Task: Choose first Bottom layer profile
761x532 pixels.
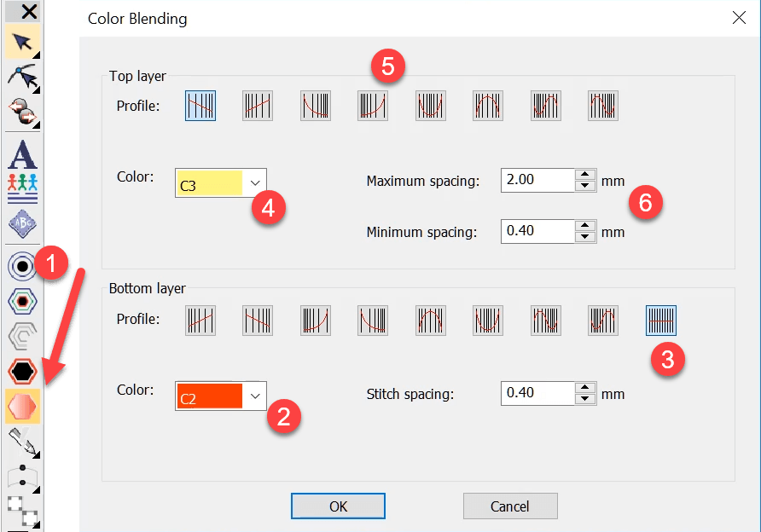Action: 200,320
